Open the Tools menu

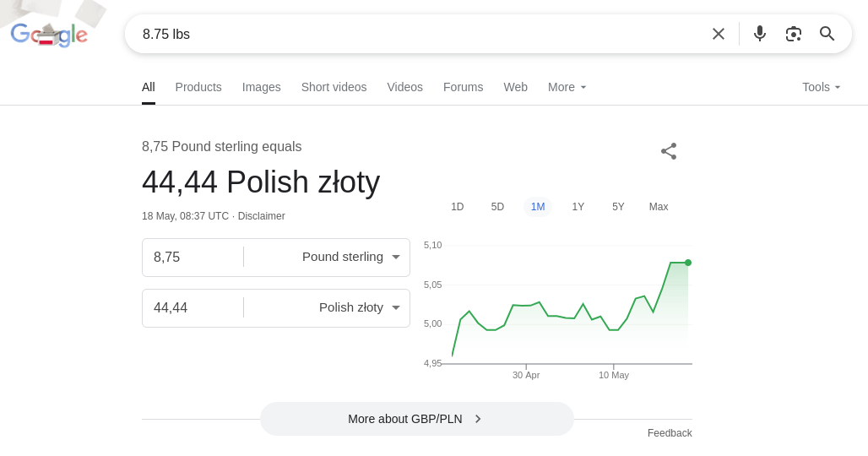click(x=822, y=88)
